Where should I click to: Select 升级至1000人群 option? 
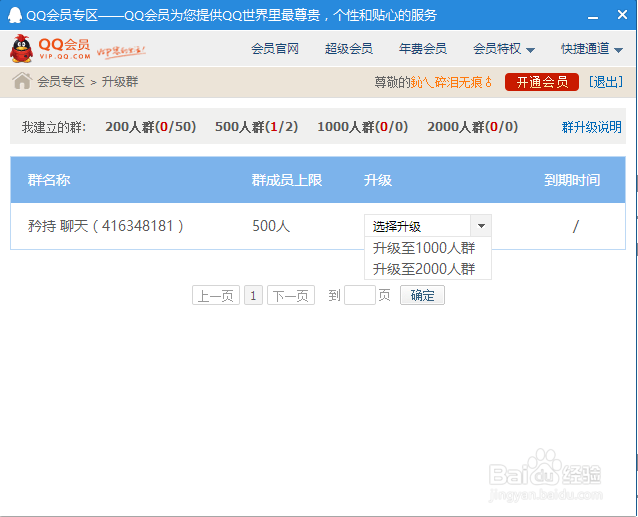424,248
